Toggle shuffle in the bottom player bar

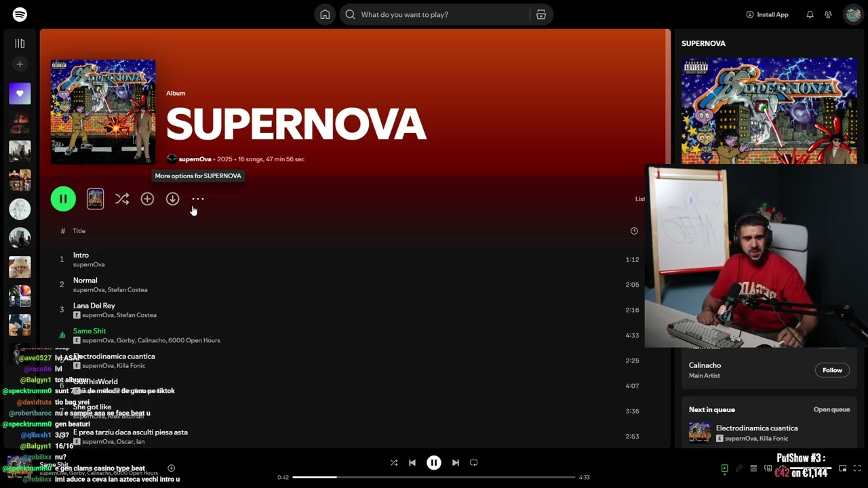click(x=394, y=463)
